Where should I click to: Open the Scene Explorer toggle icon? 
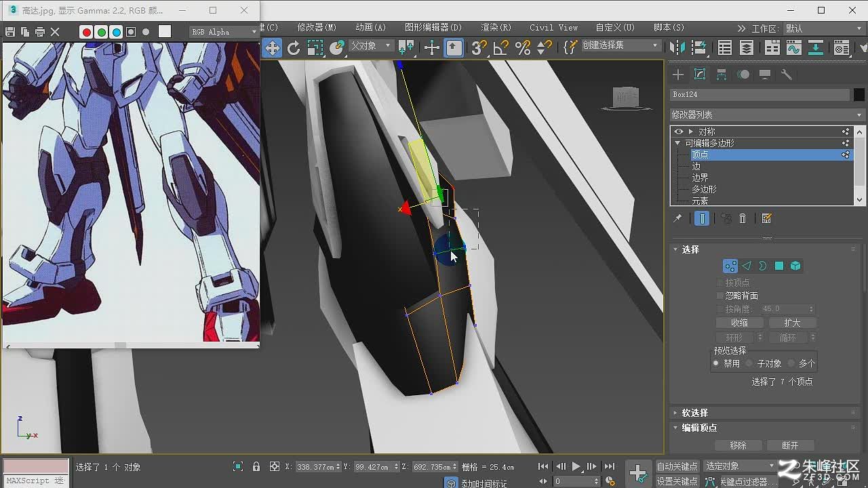pyautogui.click(x=724, y=47)
